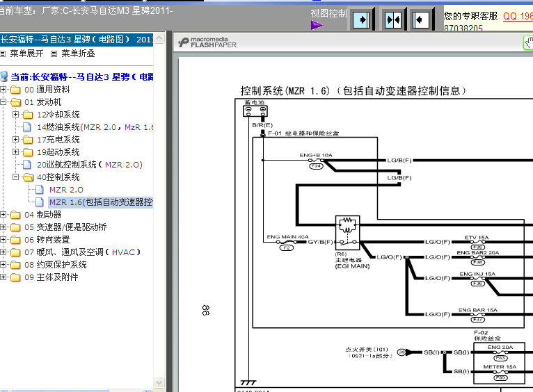Screen dimensions: 533x392
Task: Click the expand-right view control icon
Action: [361, 20]
